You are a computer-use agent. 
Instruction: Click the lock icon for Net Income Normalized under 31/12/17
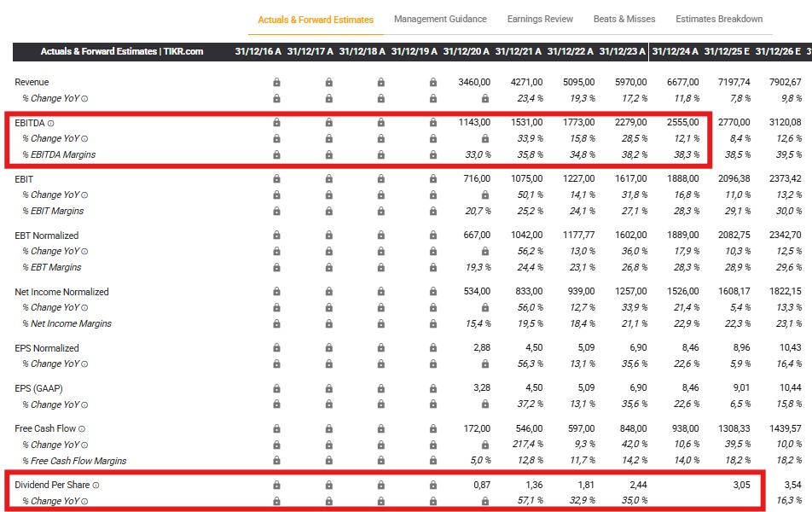point(328,291)
